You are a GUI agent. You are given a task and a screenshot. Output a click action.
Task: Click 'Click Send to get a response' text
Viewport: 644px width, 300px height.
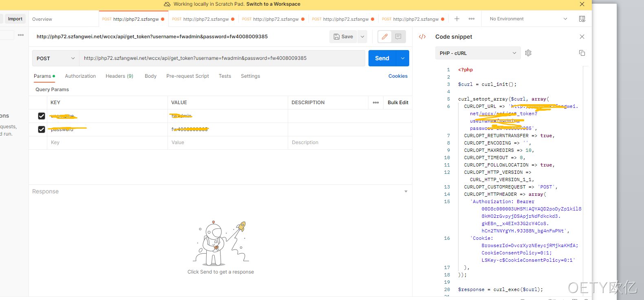tap(221, 272)
